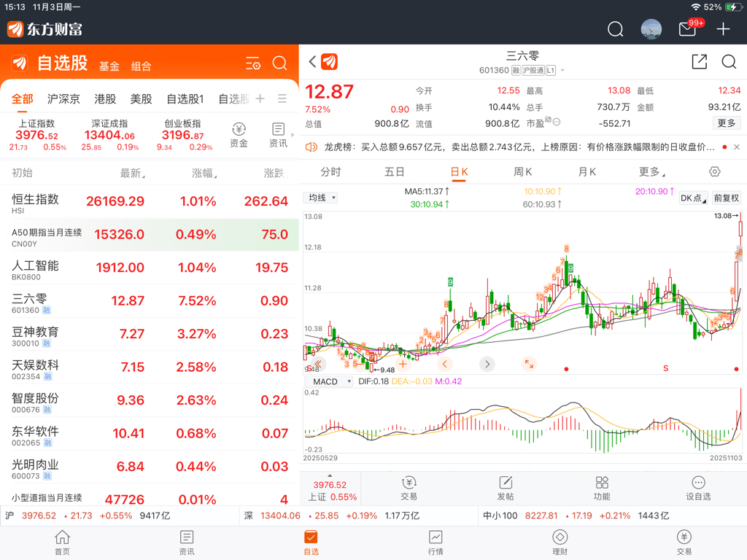This screenshot has width=747, height=560.
Task: Tap the chart fullscreen expand icon
Action: pyautogui.click(x=529, y=363)
